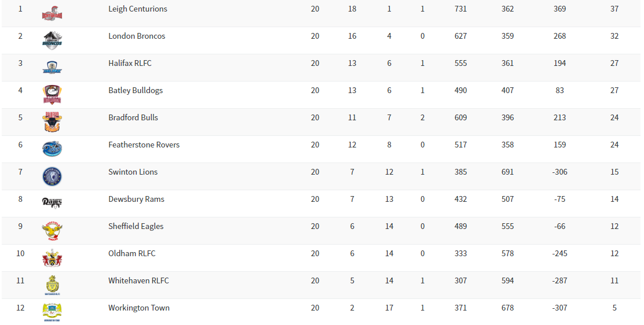
Task: Click the Leigh Centurions team logo
Action: pyautogui.click(x=52, y=13)
